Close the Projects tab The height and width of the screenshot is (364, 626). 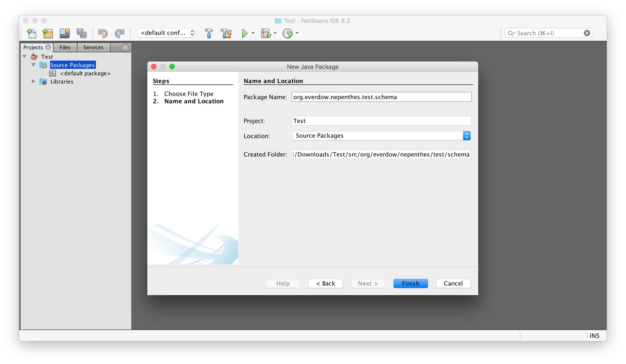pyautogui.click(x=48, y=47)
